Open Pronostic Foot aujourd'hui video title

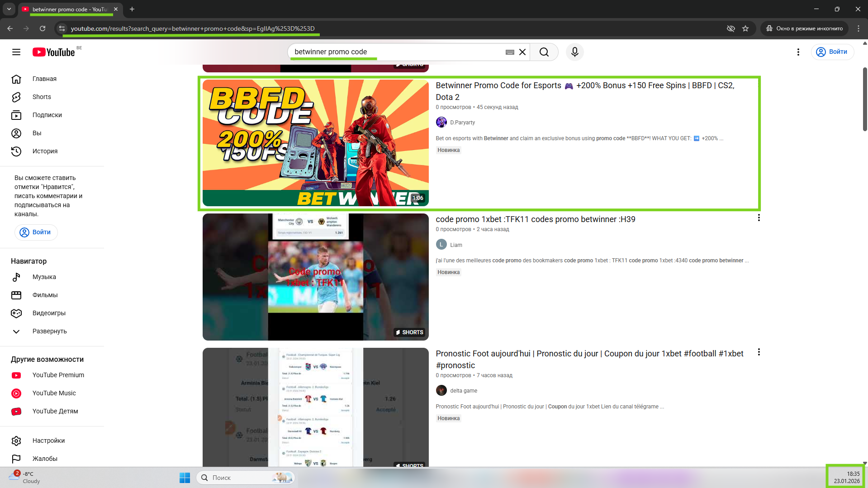point(589,360)
